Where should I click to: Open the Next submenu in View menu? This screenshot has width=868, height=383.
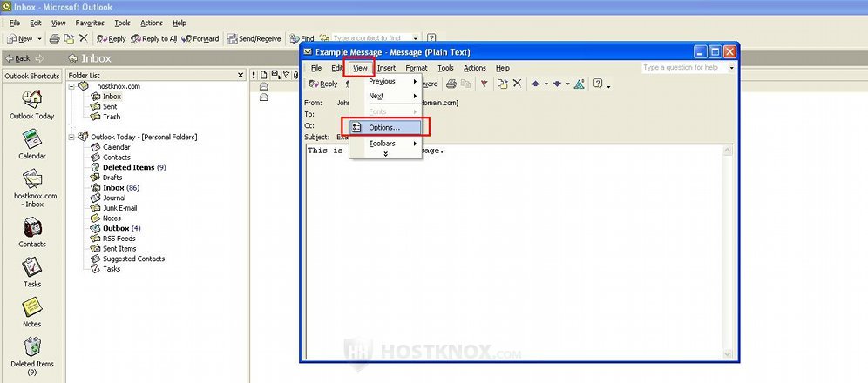(x=386, y=96)
